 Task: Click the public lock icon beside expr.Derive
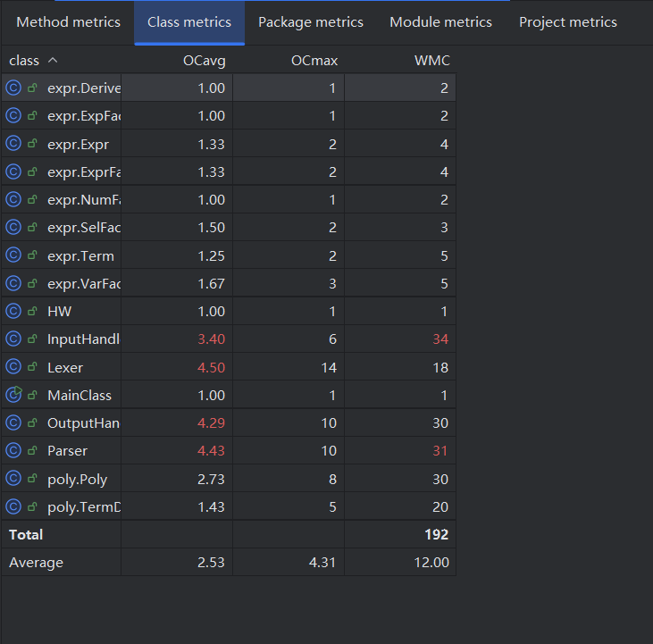coord(32,88)
